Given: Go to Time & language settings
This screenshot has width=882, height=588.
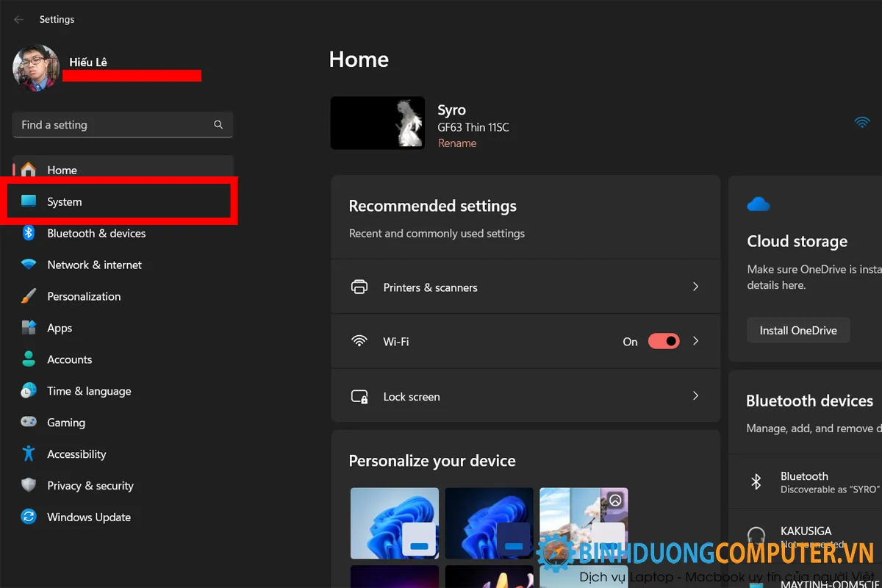Looking at the screenshot, I should [x=89, y=391].
